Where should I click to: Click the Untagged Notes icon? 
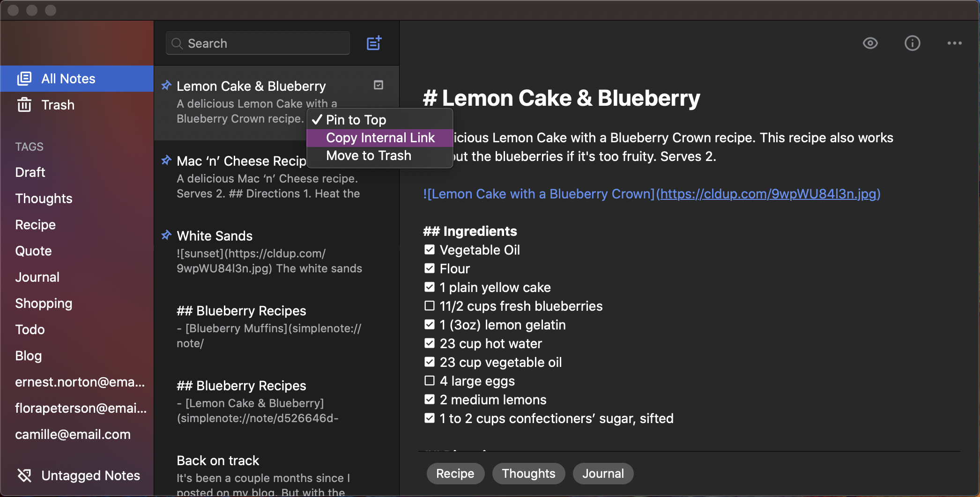pos(24,475)
